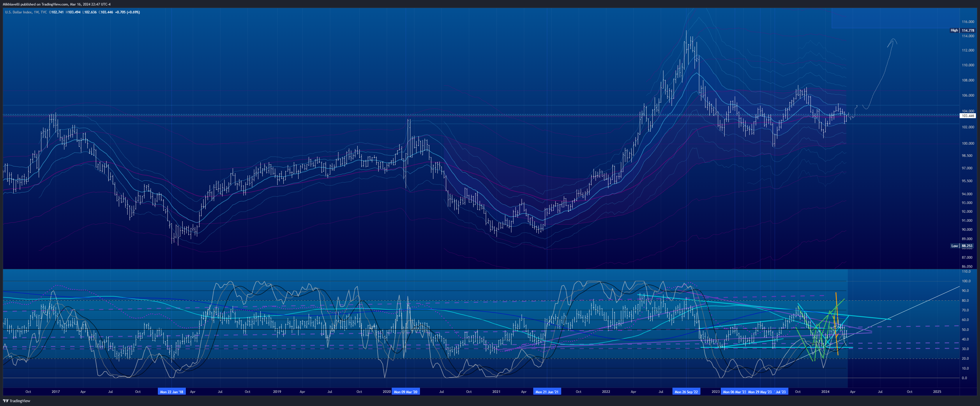Click the Mon 09 Mar '20 date marker

406,391
